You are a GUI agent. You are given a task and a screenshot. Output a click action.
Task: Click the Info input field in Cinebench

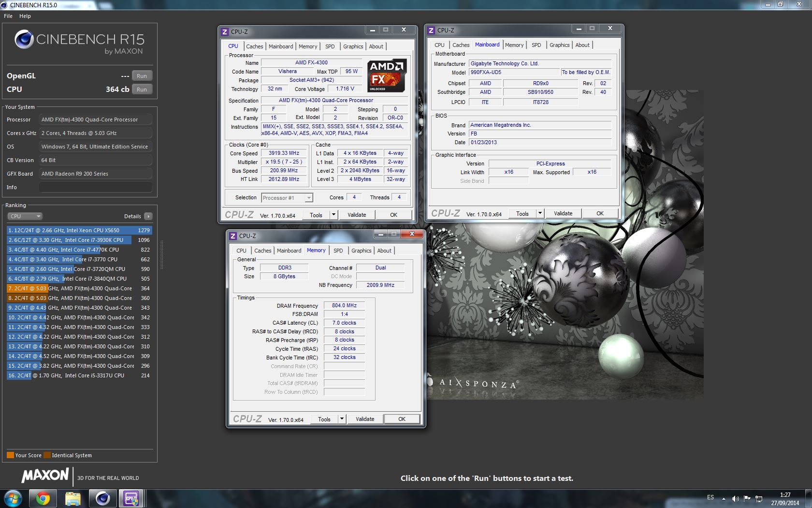click(x=96, y=187)
